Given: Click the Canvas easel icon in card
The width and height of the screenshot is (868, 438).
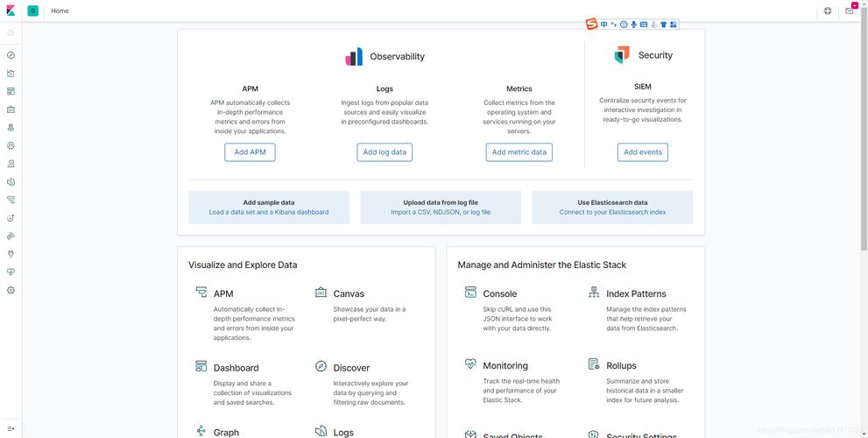Looking at the screenshot, I should pyautogui.click(x=321, y=293).
